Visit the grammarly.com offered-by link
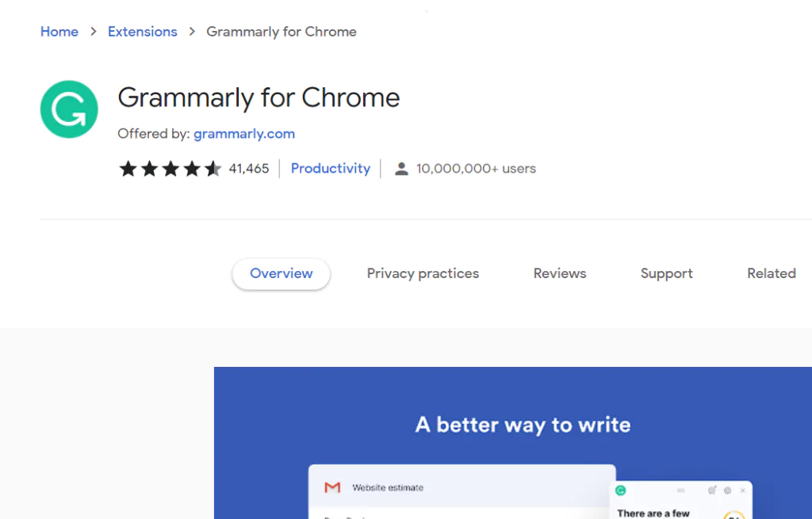The width and height of the screenshot is (812, 519). click(x=243, y=133)
